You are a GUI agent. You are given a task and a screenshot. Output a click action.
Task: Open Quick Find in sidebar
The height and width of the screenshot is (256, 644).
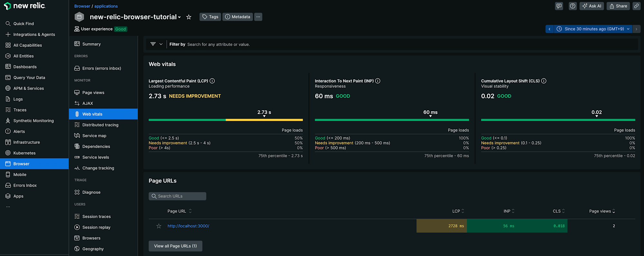pyautogui.click(x=34, y=24)
